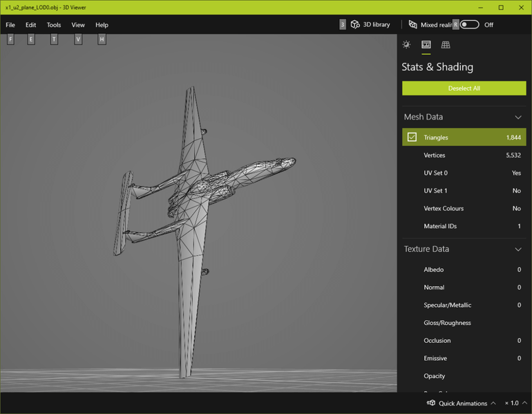The image size is (532, 414).
Task: Open the Edit menu
Action: pos(30,25)
